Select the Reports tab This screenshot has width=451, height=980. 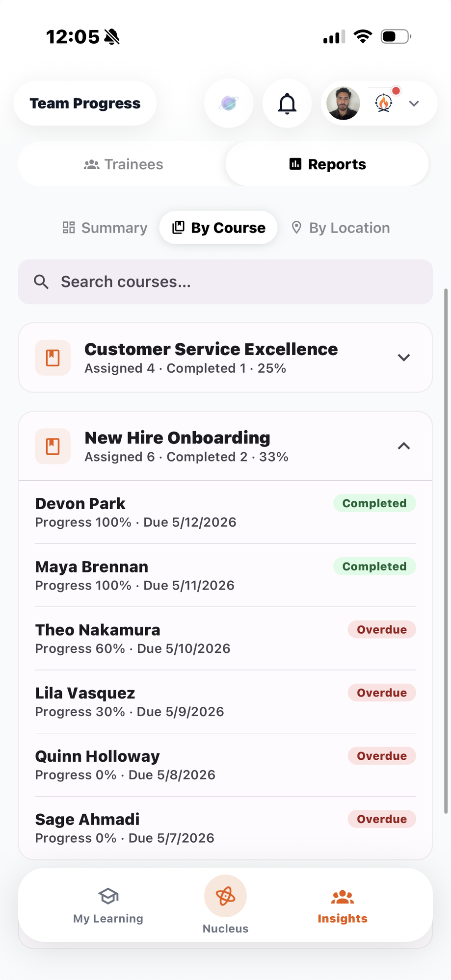pyautogui.click(x=327, y=164)
